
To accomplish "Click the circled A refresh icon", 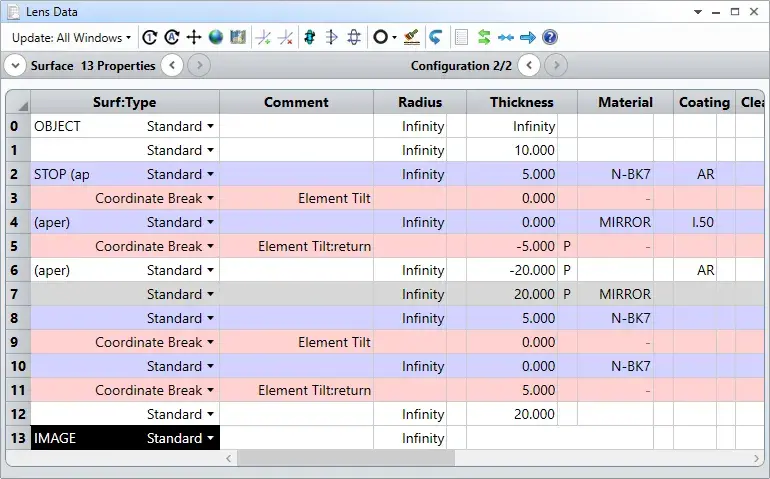I will click(172, 37).
